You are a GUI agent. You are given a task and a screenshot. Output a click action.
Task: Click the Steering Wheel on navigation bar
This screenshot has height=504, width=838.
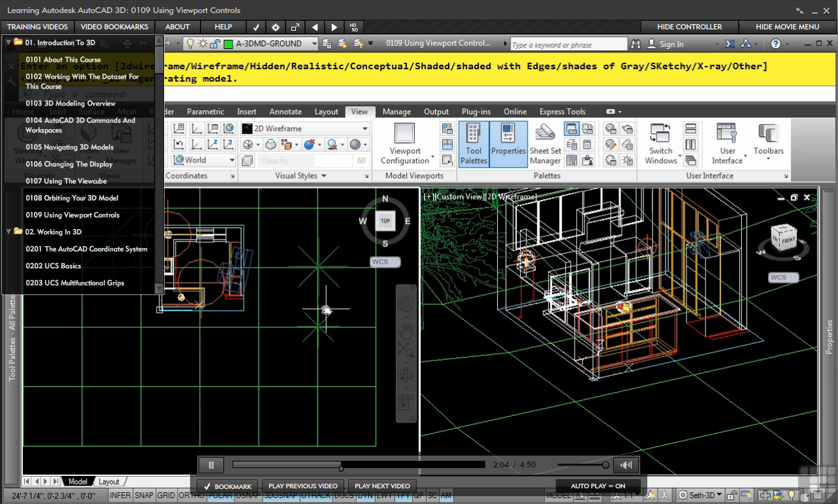(406, 304)
